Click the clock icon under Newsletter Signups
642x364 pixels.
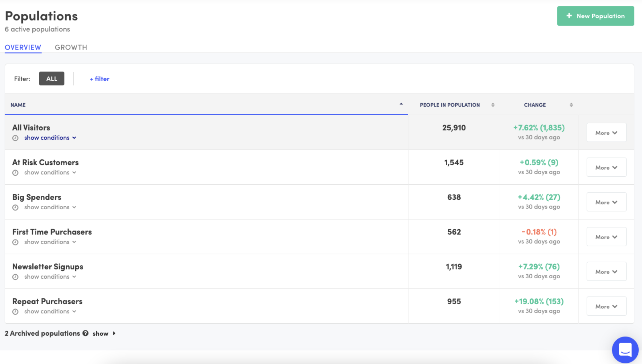[15, 277]
